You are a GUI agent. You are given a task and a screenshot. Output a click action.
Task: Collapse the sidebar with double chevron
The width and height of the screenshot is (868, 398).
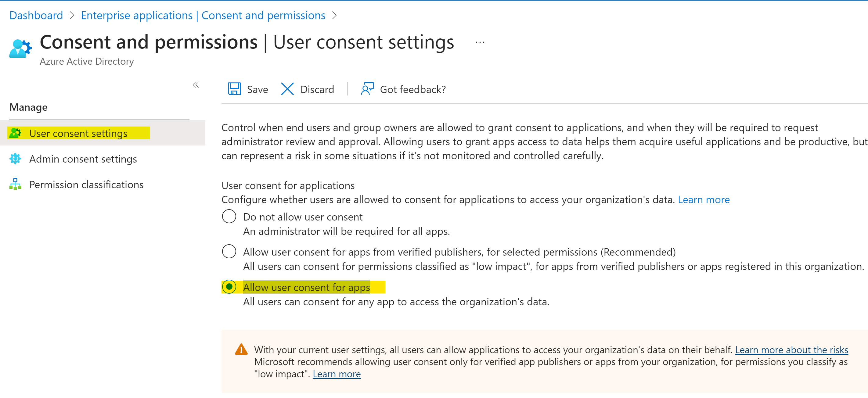pos(196,84)
